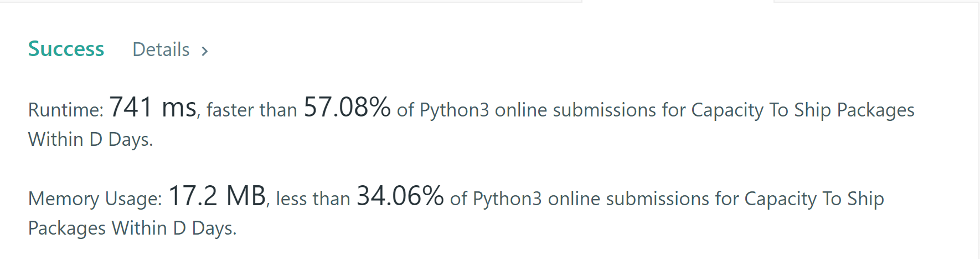Click 'Within D Days.' under the Runtime line

90,139
